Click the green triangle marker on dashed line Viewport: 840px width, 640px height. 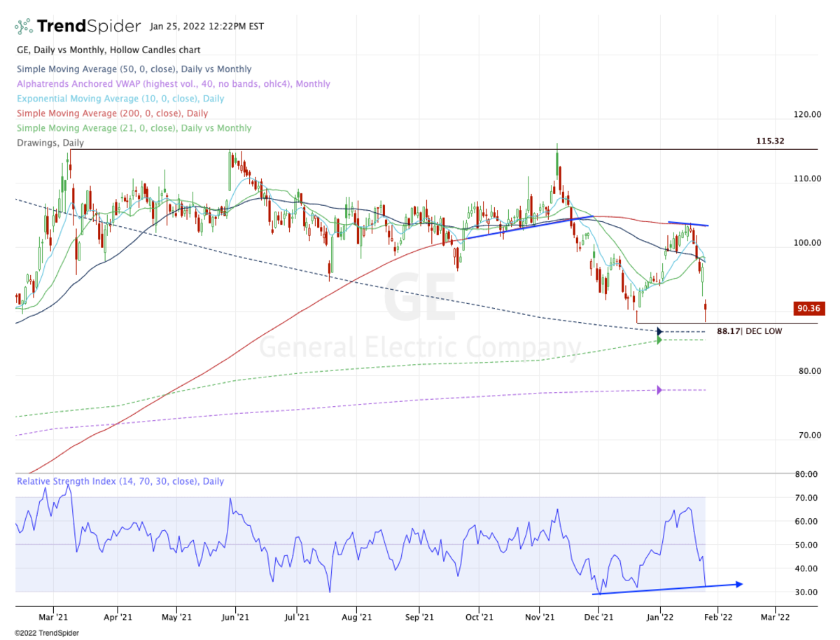click(659, 340)
